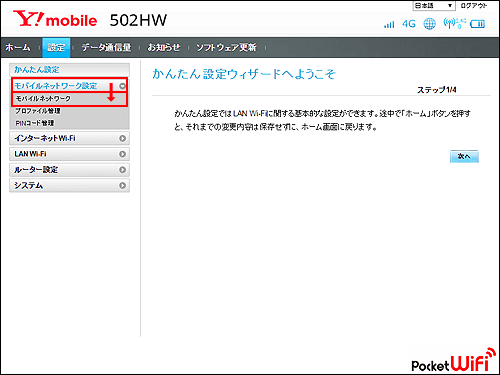Click the ログアウト logout link
500x375 pixels.
[474, 6]
